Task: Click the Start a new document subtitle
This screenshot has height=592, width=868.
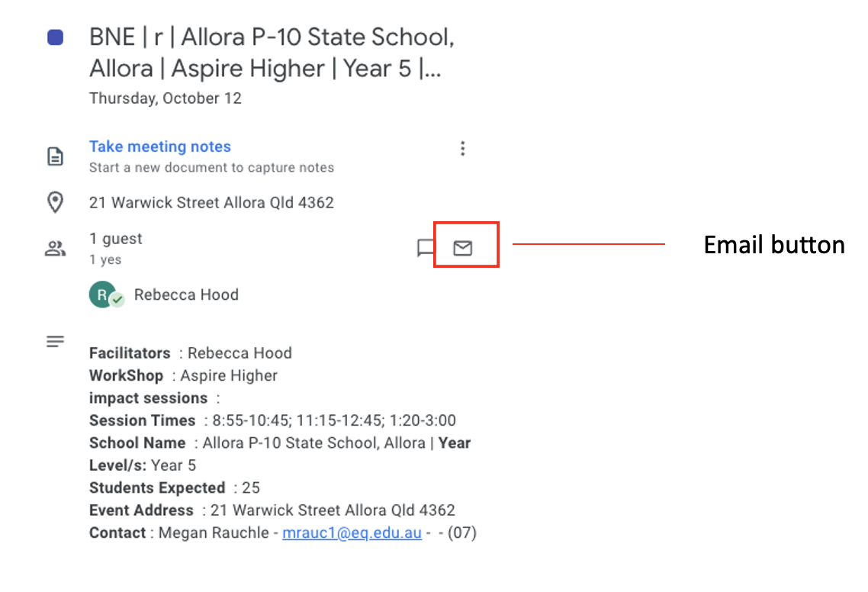Action: 211,168
